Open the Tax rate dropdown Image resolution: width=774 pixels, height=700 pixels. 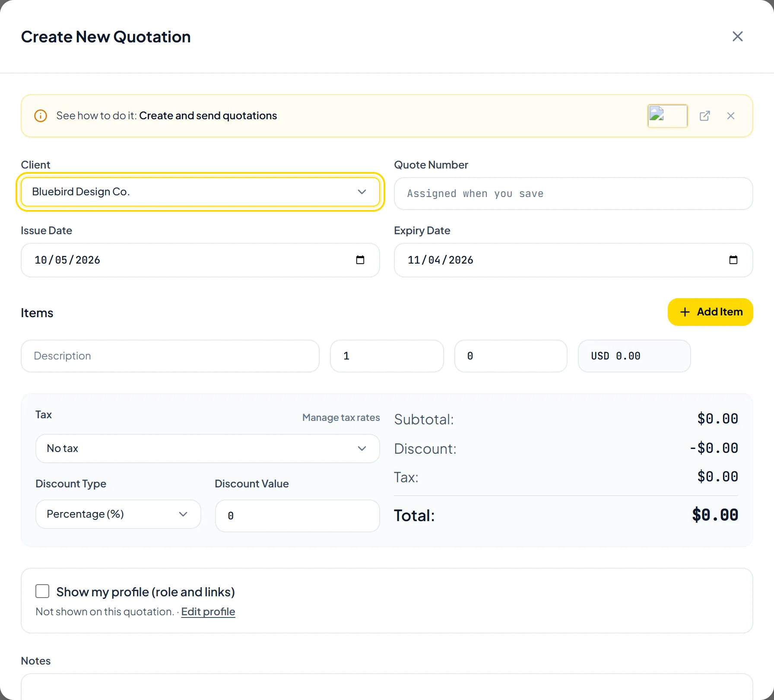click(208, 449)
